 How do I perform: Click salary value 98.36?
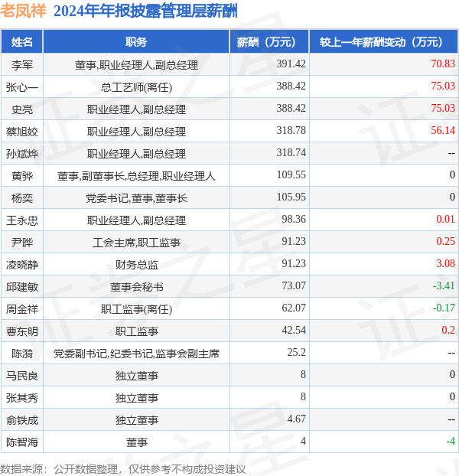(x=294, y=219)
